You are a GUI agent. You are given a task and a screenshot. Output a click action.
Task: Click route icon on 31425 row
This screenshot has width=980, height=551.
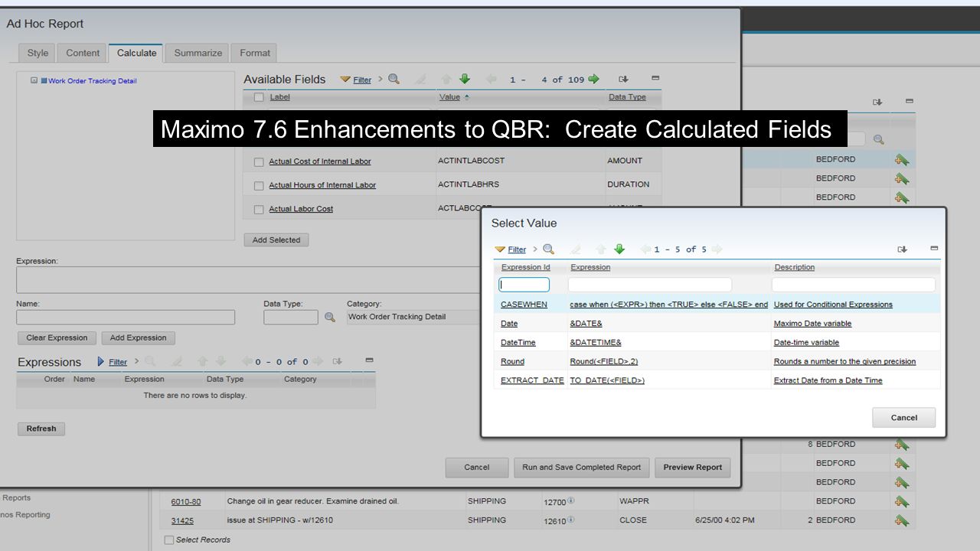coord(901,520)
